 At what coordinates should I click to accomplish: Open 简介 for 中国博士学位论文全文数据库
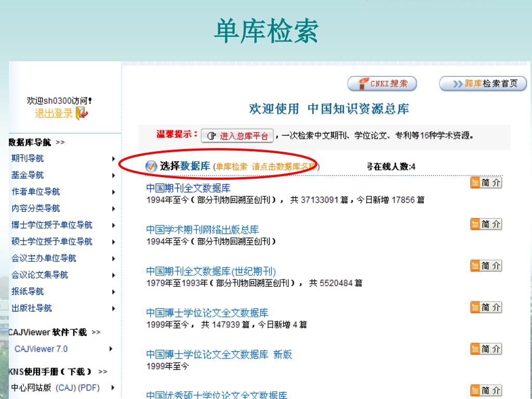(486, 308)
